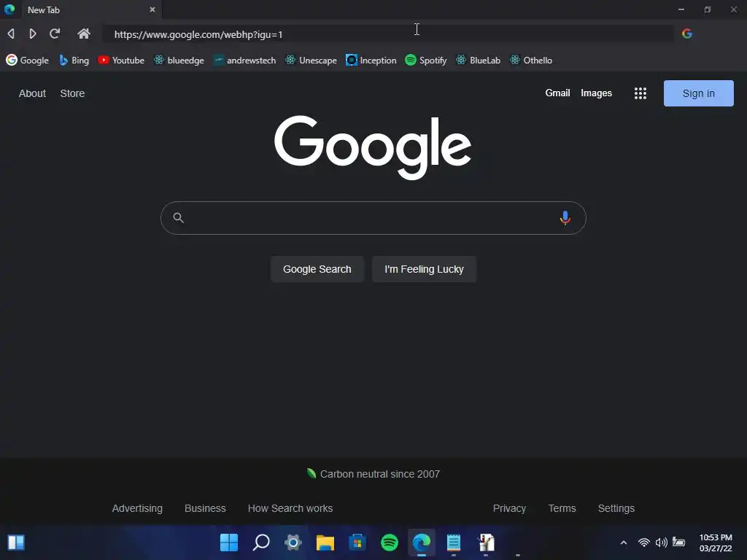
Task: Open the Google apps grid
Action: [x=640, y=93]
